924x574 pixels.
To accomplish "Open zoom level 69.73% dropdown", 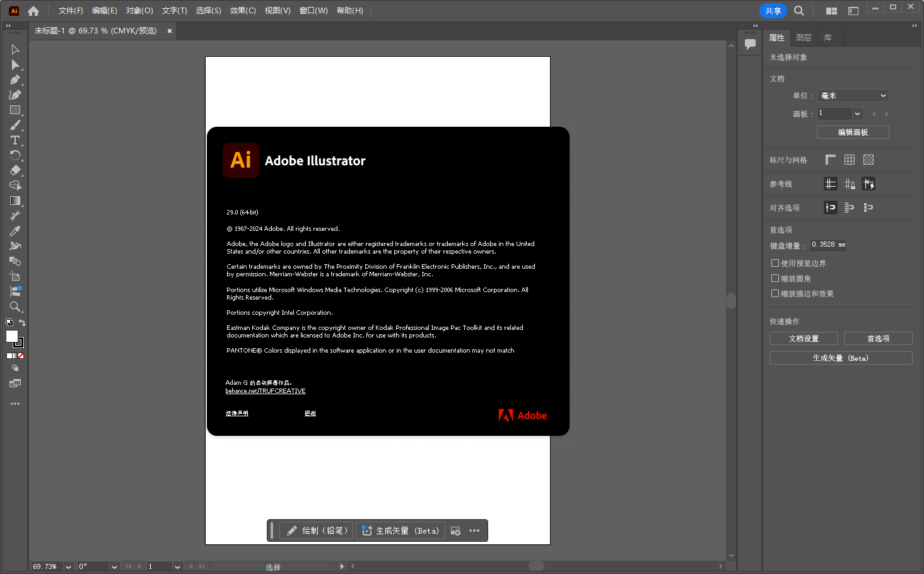I will pos(68,566).
